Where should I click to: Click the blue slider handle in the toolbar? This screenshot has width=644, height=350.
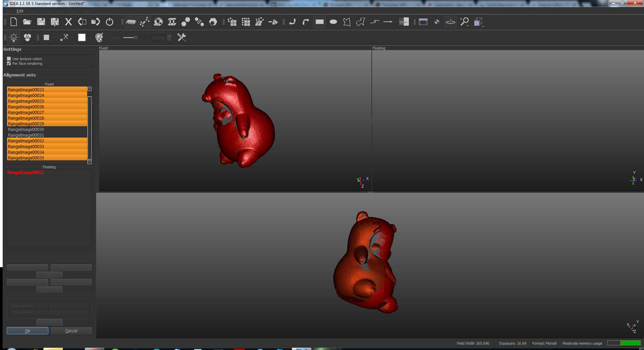136,37
